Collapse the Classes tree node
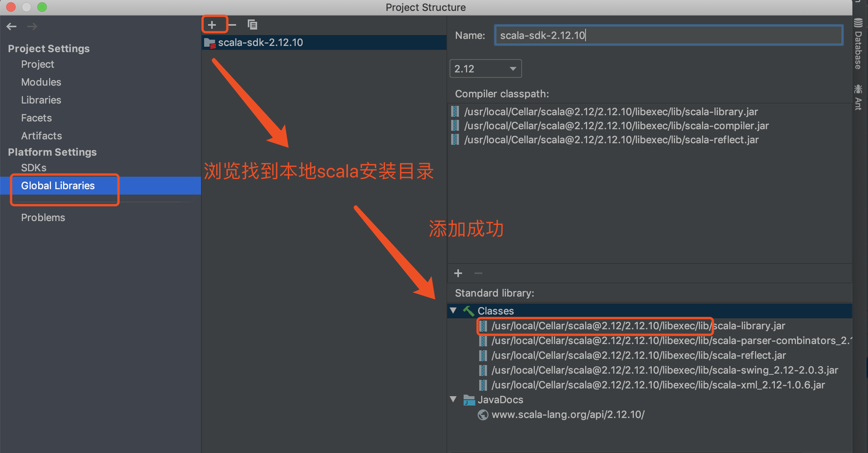 (x=453, y=311)
